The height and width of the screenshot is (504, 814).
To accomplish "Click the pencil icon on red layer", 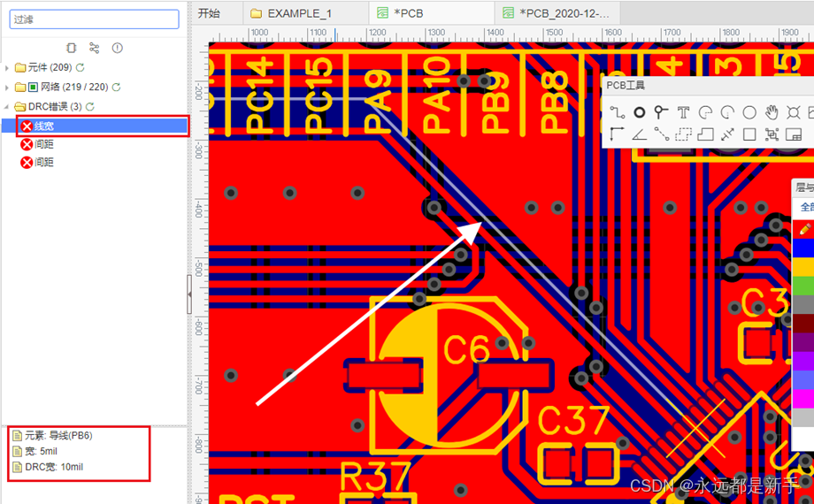I will [x=804, y=228].
